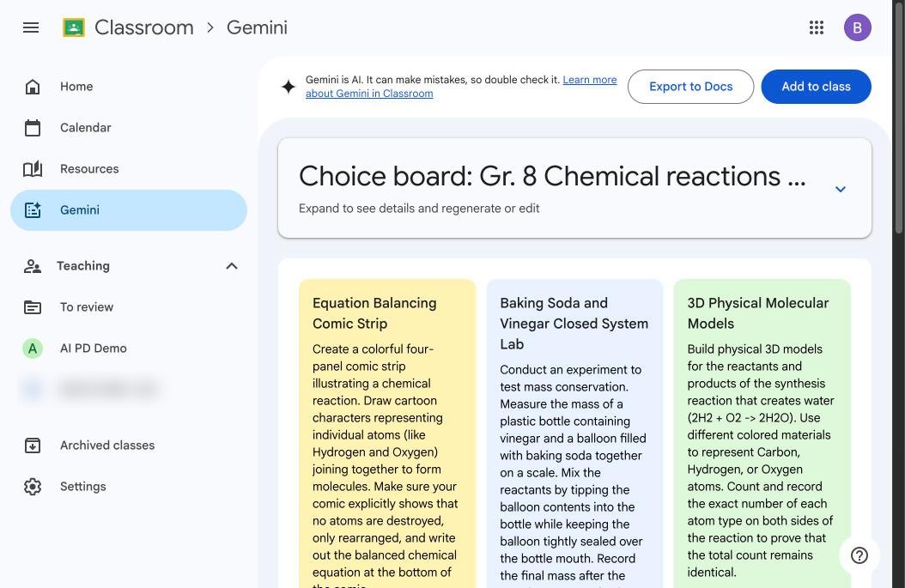Click the Teaching people icon

tap(33, 266)
